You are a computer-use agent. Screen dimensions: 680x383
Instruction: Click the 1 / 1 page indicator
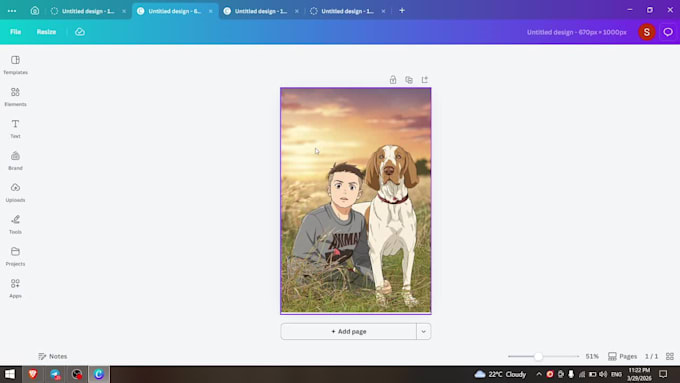(651, 356)
